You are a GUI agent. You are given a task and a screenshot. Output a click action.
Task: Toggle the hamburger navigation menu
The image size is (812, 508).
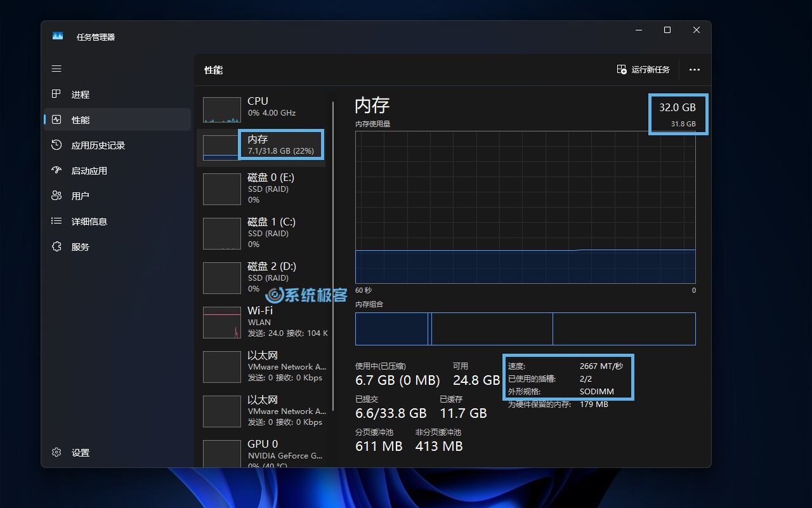tap(56, 69)
